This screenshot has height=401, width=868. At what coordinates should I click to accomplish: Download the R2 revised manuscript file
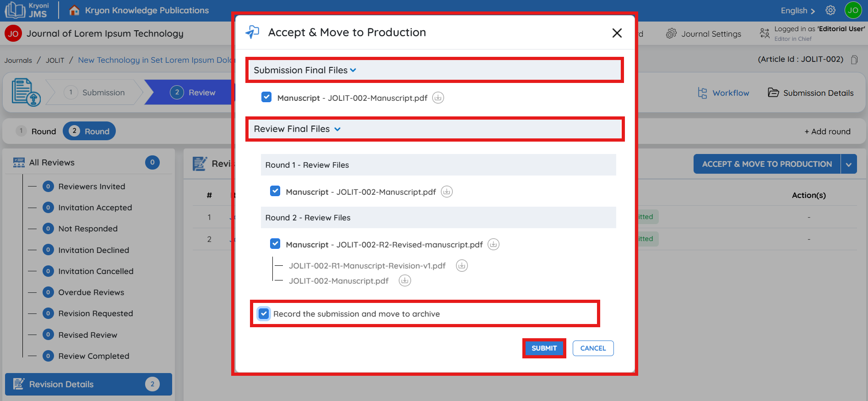[x=493, y=244]
